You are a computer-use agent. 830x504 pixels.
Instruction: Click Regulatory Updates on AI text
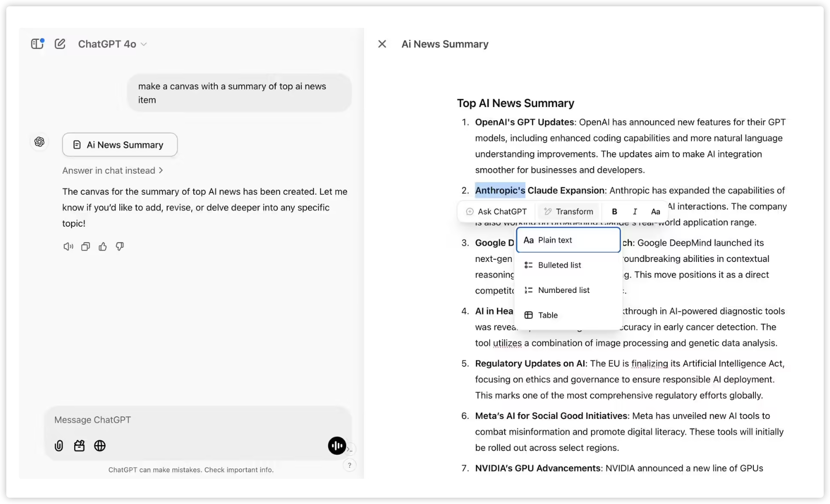[x=530, y=364]
